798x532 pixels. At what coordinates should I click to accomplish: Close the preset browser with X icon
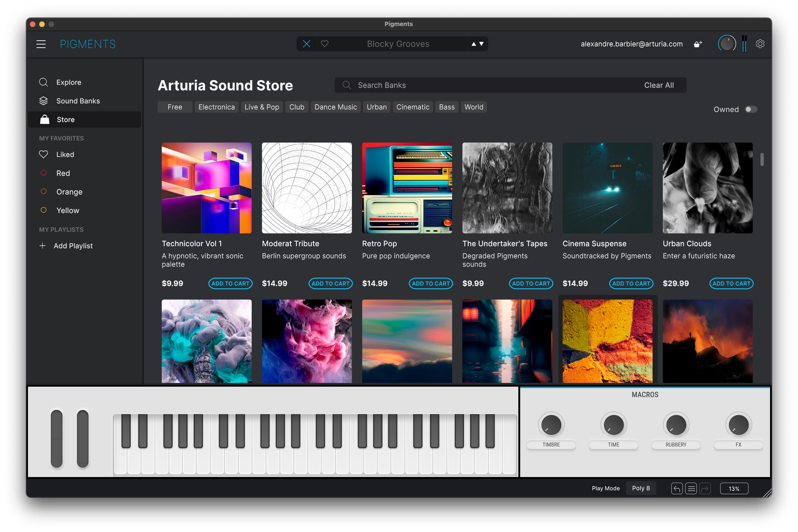tap(306, 44)
